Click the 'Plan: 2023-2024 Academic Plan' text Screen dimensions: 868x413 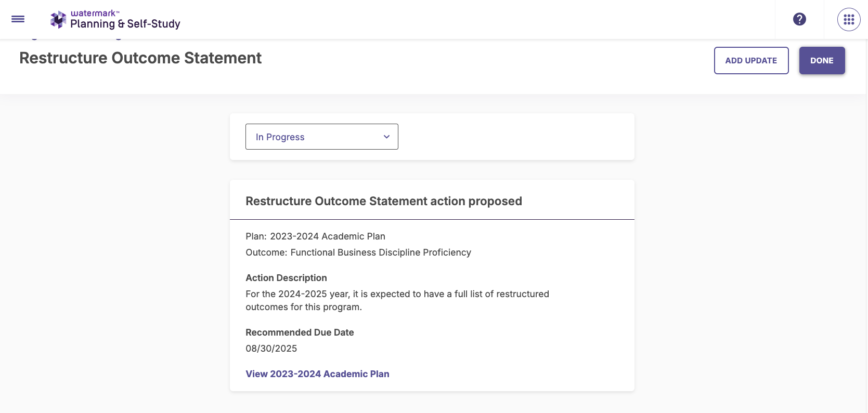click(x=315, y=236)
